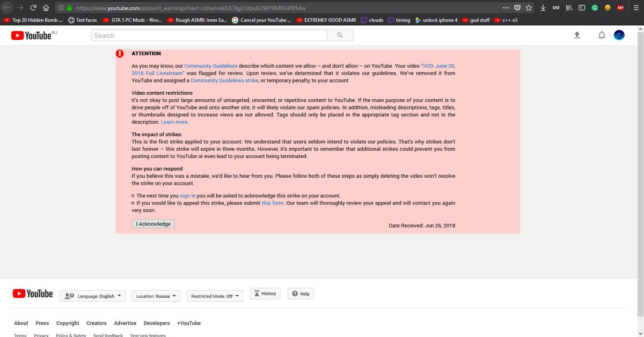Click the Help button
Image resolution: width=644 pixels, height=337 pixels.
click(x=301, y=294)
